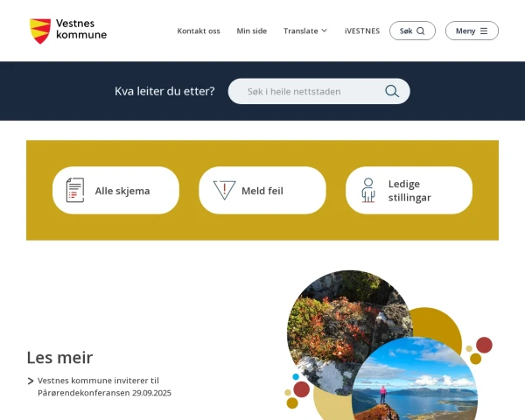Expand the Translate dropdown chevron

tap(324, 31)
